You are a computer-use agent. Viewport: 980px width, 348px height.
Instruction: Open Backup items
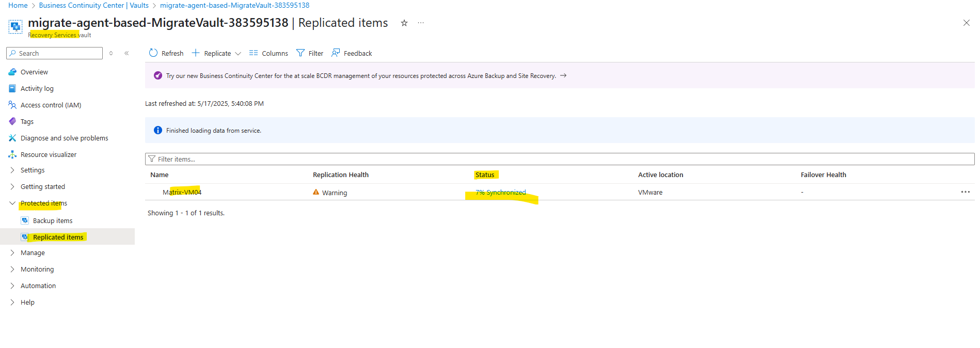53,221
